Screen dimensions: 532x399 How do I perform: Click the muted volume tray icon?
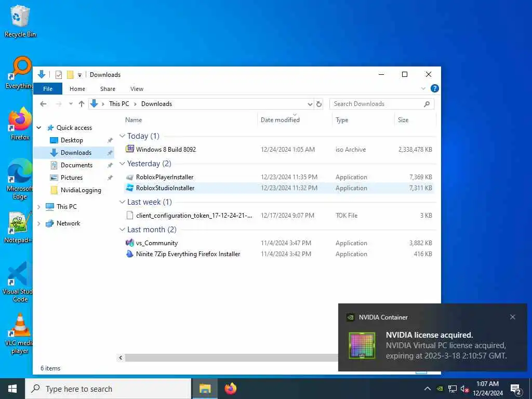[464, 389]
